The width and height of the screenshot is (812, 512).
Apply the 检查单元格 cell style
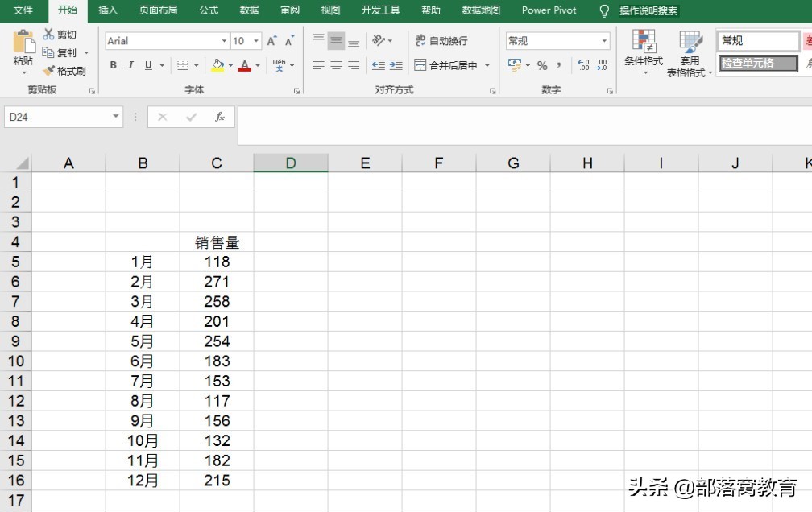(x=759, y=63)
